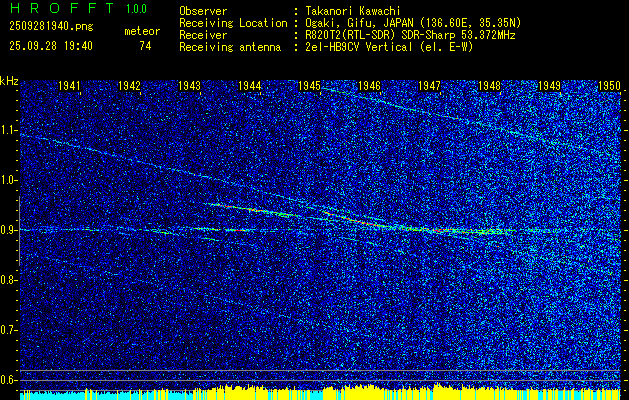Screen dimensions: 629x400
Task: Click the kHz axis unit label
Action: coord(9,81)
